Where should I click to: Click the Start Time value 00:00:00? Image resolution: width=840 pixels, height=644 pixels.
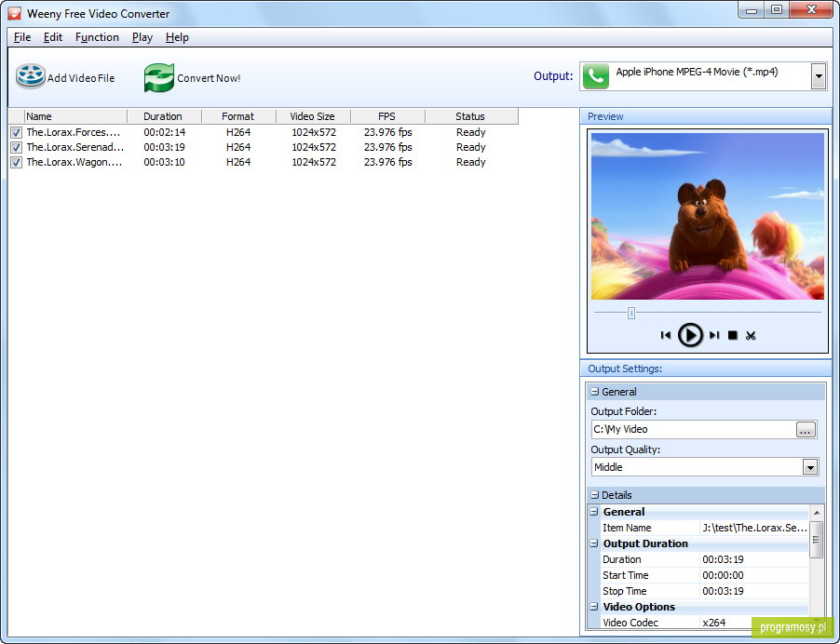coord(724,575)
